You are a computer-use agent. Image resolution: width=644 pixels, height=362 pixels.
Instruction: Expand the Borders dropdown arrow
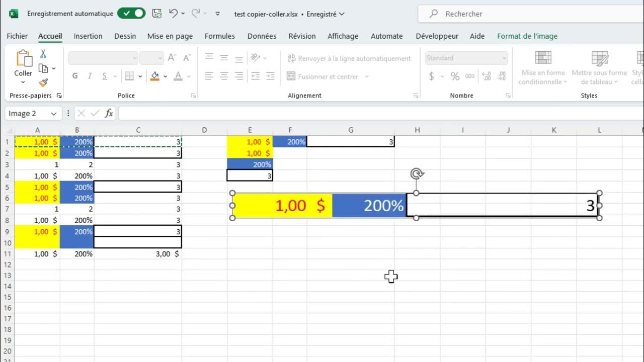(x=140, y=76)
